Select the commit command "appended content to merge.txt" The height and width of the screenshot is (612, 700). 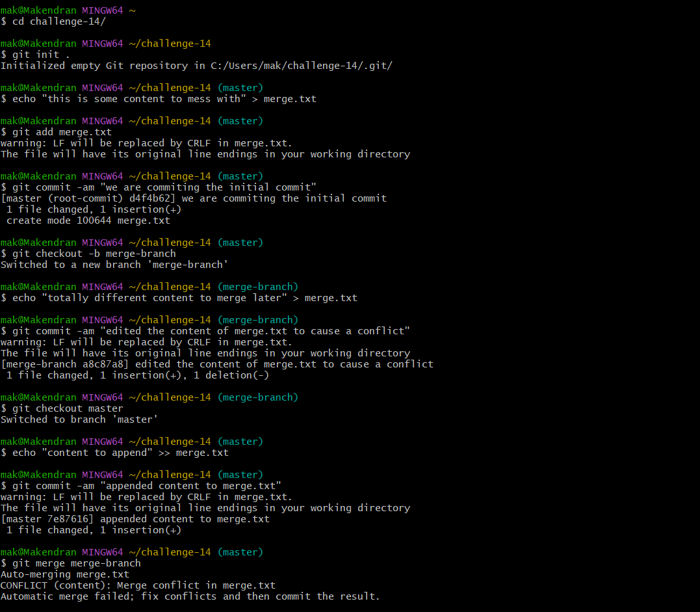(x=141, y=486)
